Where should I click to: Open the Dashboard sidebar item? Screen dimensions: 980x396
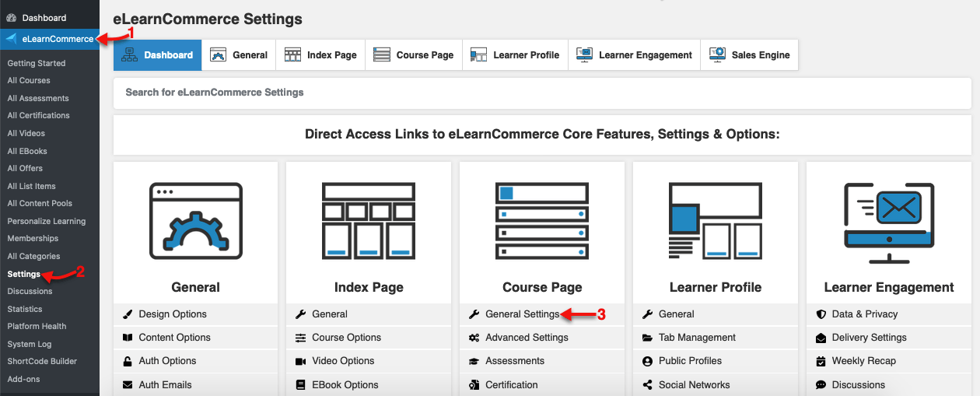(44, 17)
